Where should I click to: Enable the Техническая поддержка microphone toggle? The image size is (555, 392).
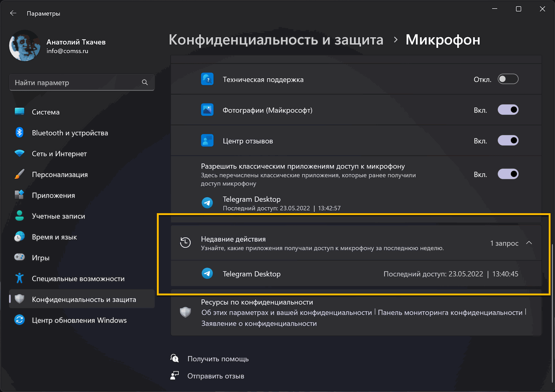point(508,79)
